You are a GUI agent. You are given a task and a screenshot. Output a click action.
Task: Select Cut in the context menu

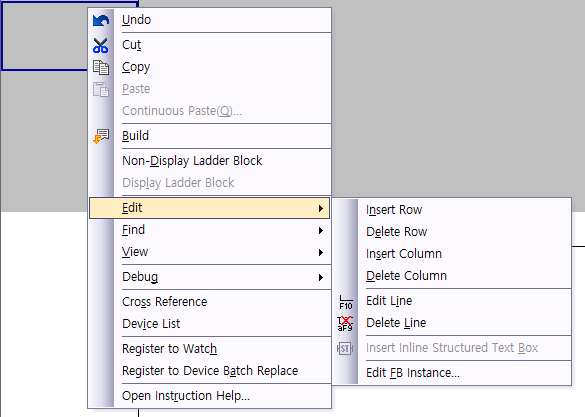coord(210,45)
